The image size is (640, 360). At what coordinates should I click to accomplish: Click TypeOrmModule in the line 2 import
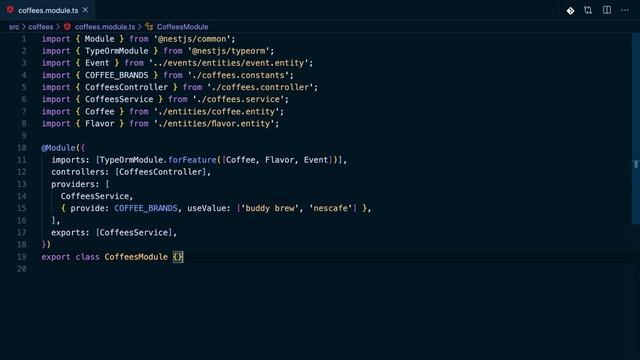(x=116, y=51)
